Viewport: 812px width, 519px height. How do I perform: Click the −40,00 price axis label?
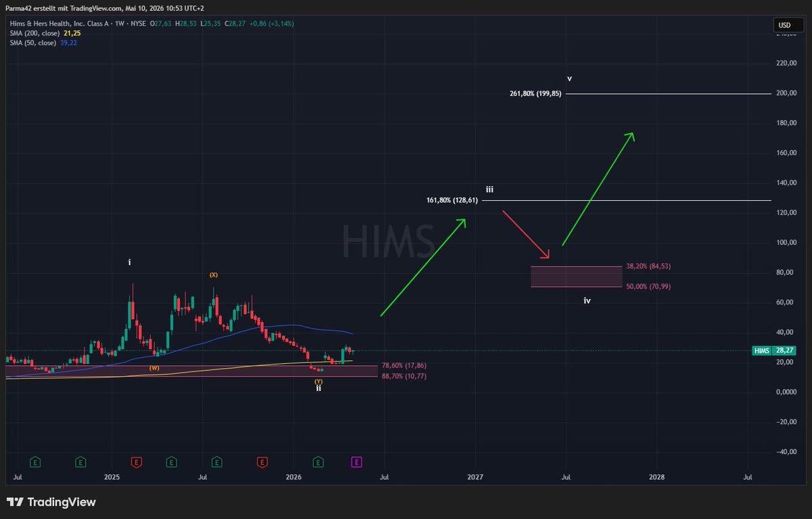click(x=786, y=451)
